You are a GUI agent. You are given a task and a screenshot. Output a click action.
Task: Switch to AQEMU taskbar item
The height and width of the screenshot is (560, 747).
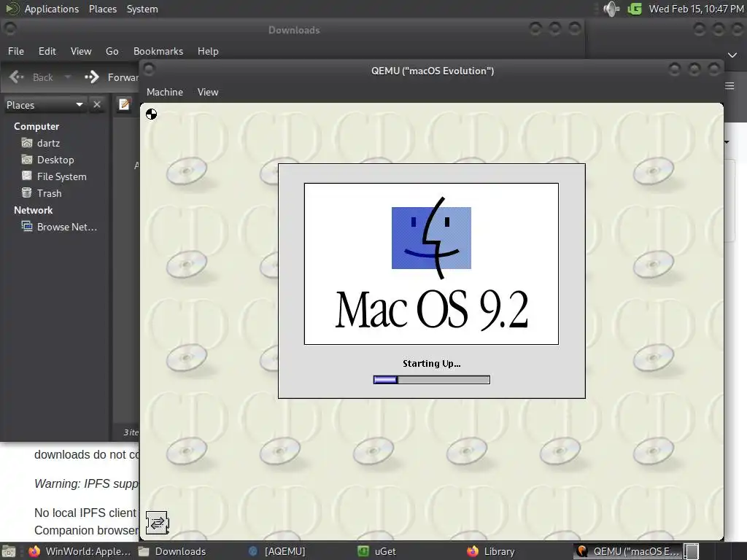pos(276,551)
